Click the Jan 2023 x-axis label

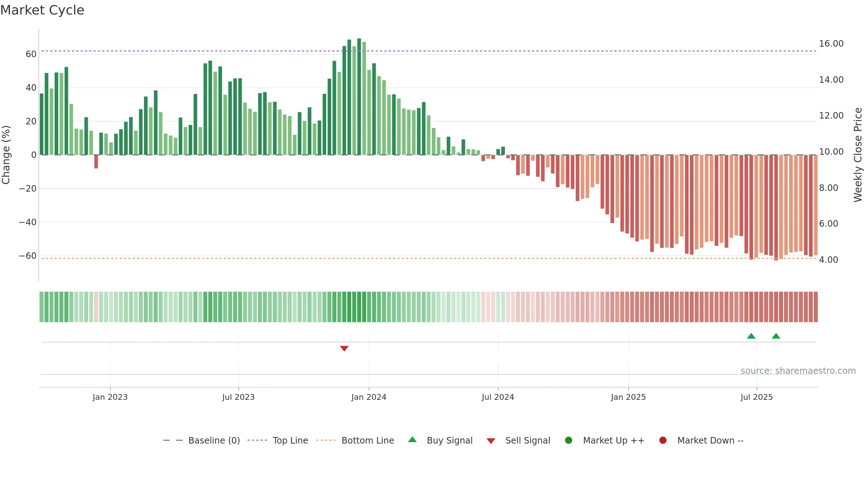pos(110,397)
